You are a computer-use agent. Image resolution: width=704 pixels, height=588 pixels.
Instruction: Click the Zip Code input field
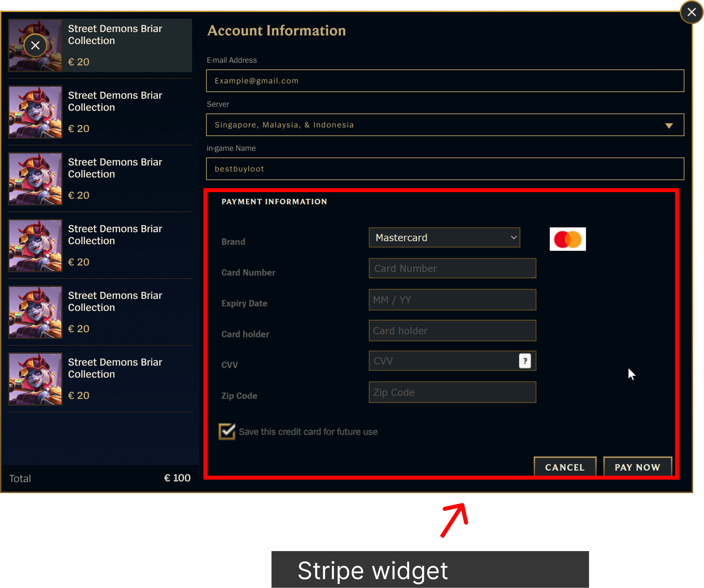coord(452,392)
